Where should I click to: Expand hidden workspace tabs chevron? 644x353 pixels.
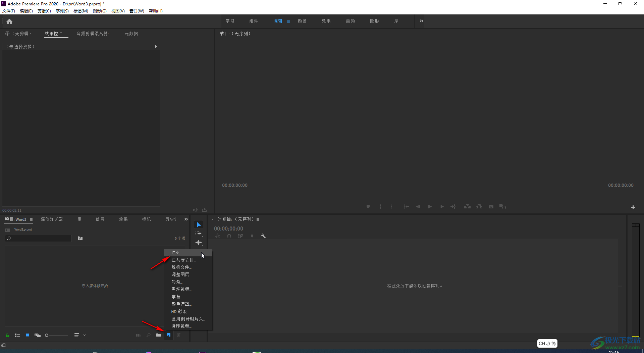(x=422, y=21)
